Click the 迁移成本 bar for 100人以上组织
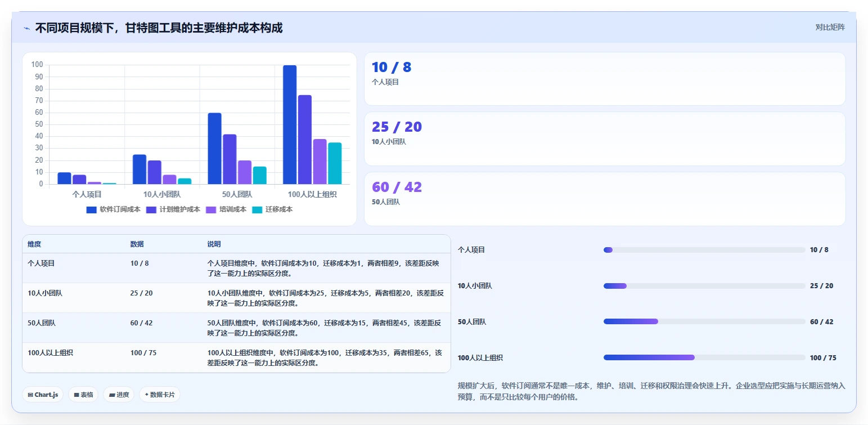Screen dimensions: 868x425 [x=335, y=163]
